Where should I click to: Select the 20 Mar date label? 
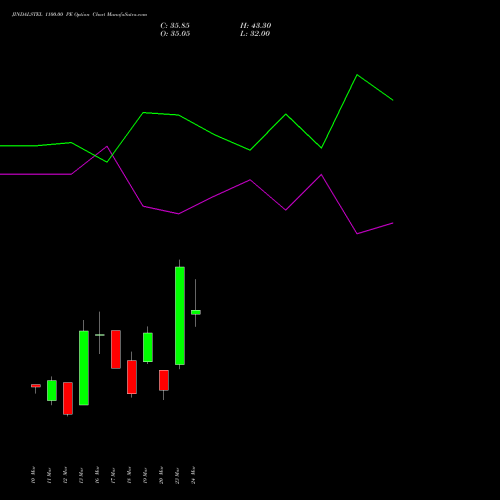coord(161,475)
